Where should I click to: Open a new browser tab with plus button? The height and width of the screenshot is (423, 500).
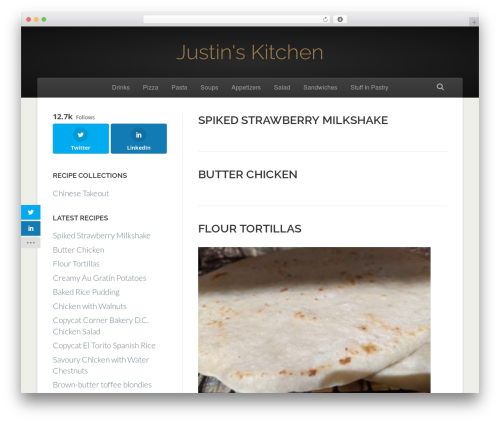pyautogui.click(x=474, y=22)
